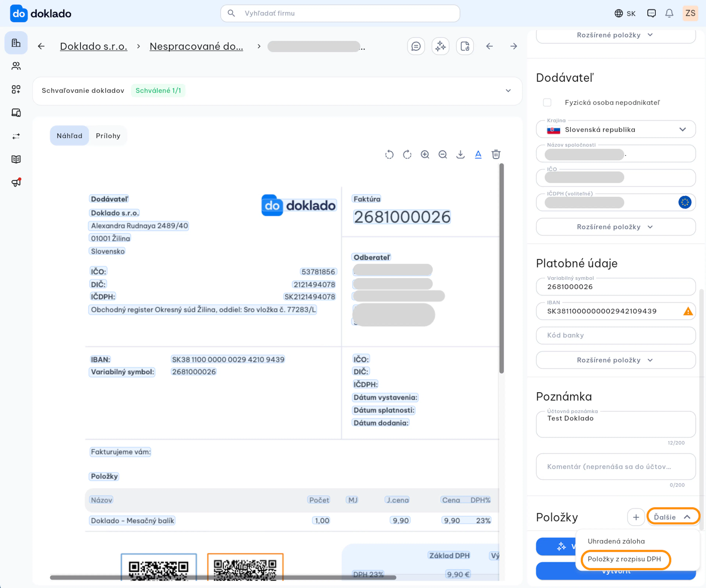Open notifications bell
The height and width of the screenshot is (588, 706).
coord(669,13)
